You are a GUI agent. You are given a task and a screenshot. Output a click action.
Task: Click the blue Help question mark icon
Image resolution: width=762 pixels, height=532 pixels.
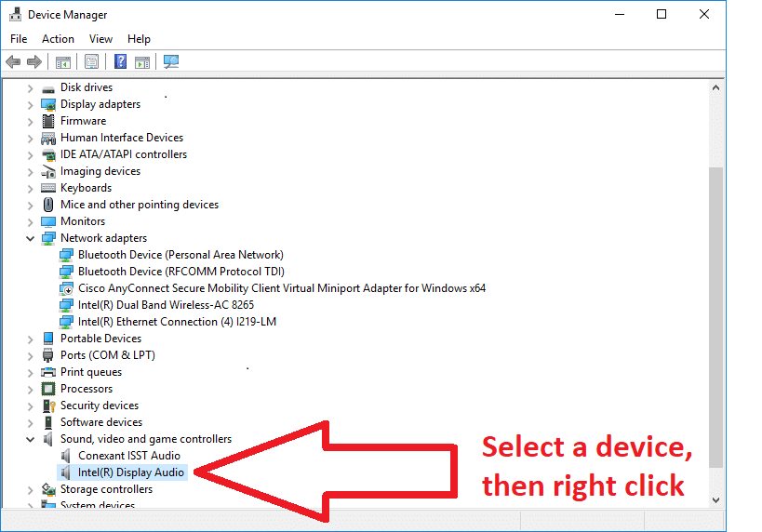pyautogui.click(x=120, y=62)
